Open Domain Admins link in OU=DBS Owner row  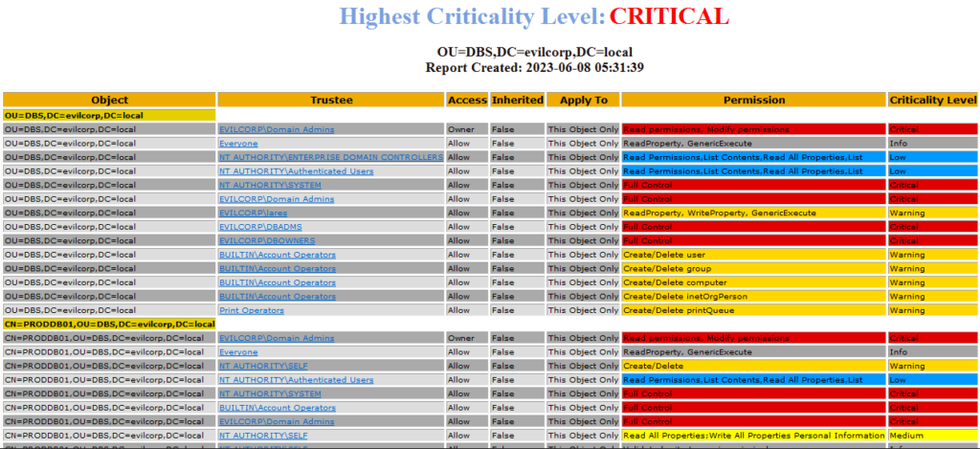(x=277, y=129)
